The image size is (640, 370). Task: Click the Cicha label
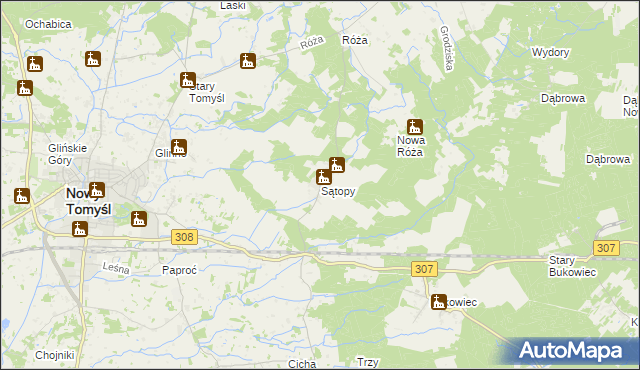tap(302, 364)
